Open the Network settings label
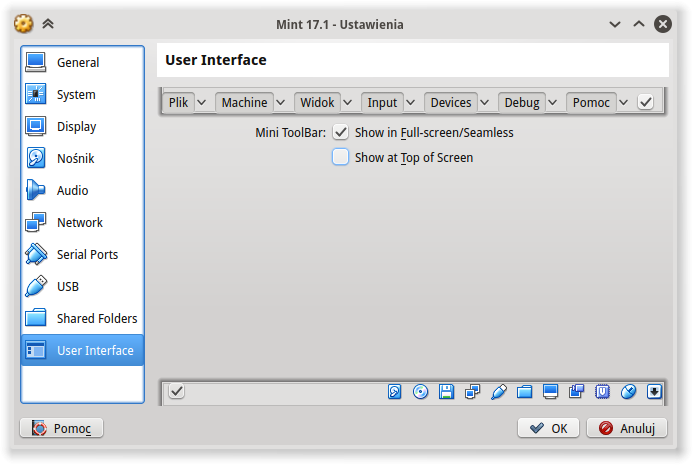Image resolution: width=693 pixels, height=465 pixels. (80, 222)
